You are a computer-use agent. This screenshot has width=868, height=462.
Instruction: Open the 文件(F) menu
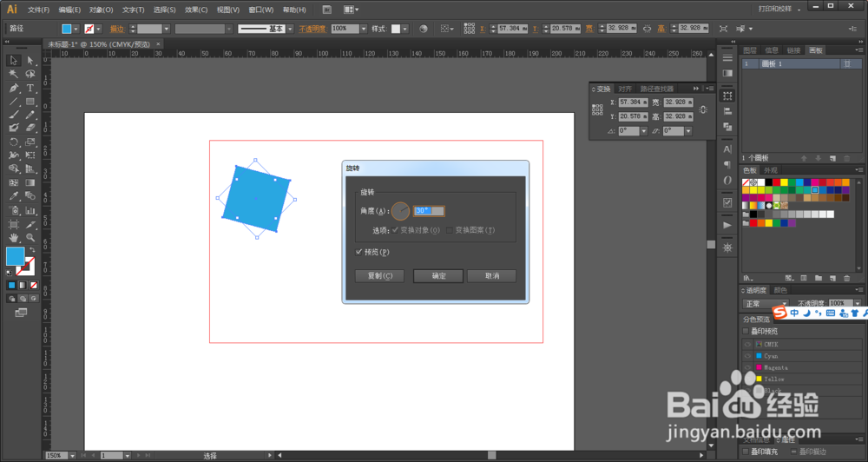click(x=38, y=10)
